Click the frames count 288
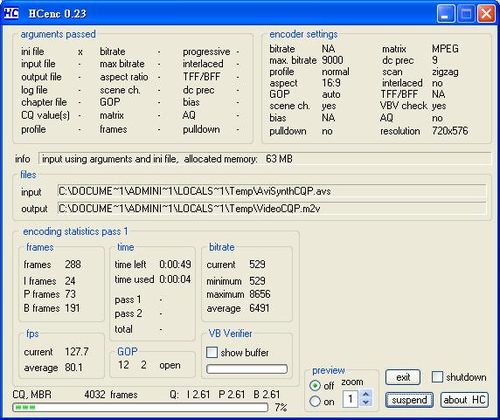This screenshot has height=420, width=500. [73, 264]
